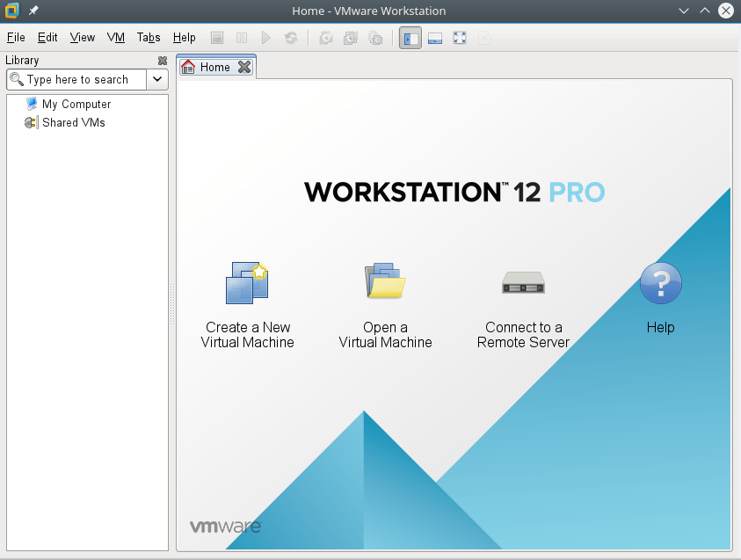Click the blue Help question mark icon

(x=661, y=282)
